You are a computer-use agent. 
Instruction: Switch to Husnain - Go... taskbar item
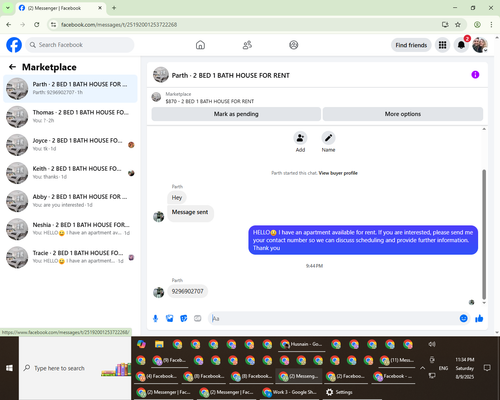point(302,344)
